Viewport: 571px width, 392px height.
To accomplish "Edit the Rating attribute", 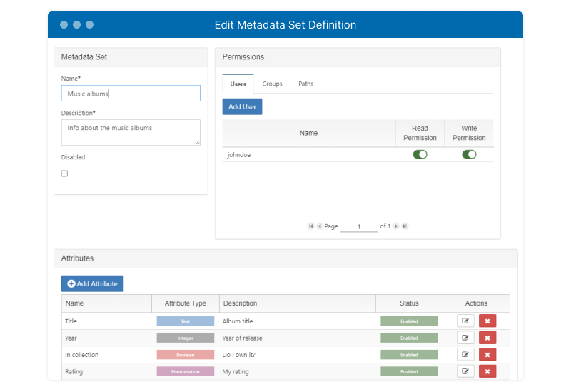I will click(x=465, y=371).
